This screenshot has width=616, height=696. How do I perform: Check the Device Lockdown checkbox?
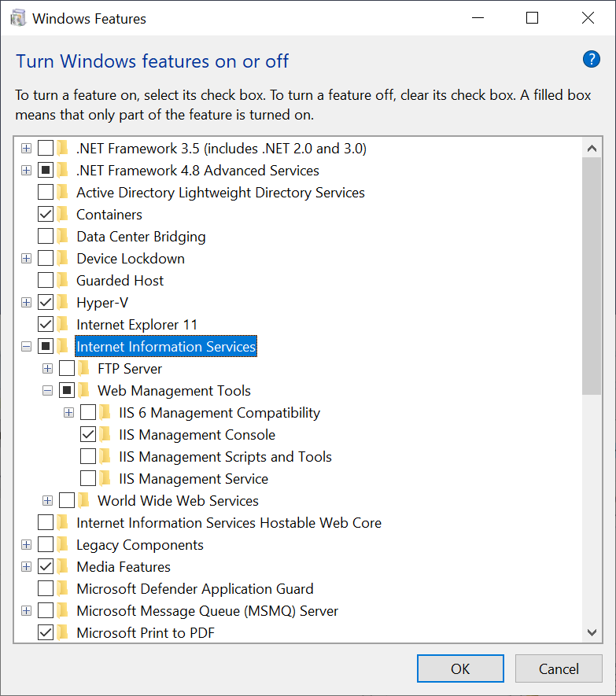tap(46, 258)
